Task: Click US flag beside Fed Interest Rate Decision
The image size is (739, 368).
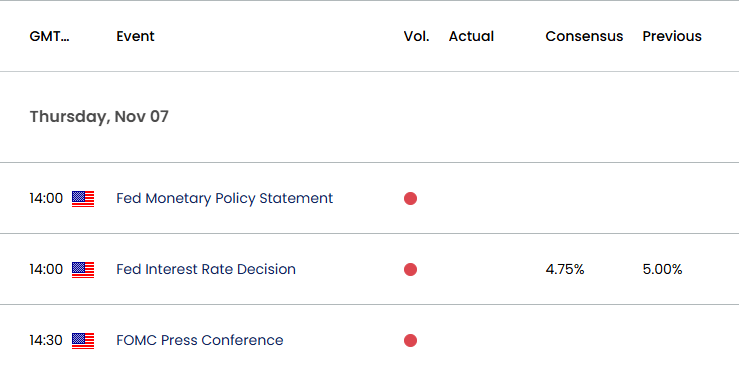Action: (x=83, y=270)
